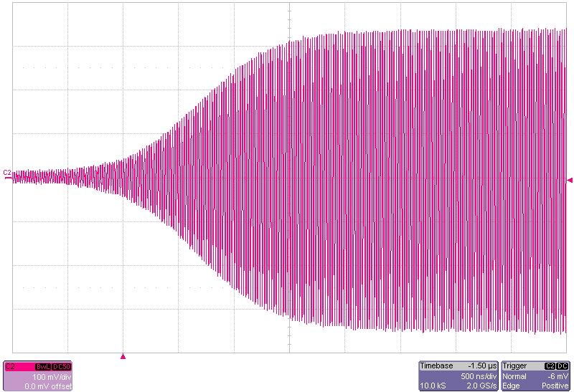
Task: Select the C2 ground level marker
Action: pyautogui.click(x=7, y=174)
